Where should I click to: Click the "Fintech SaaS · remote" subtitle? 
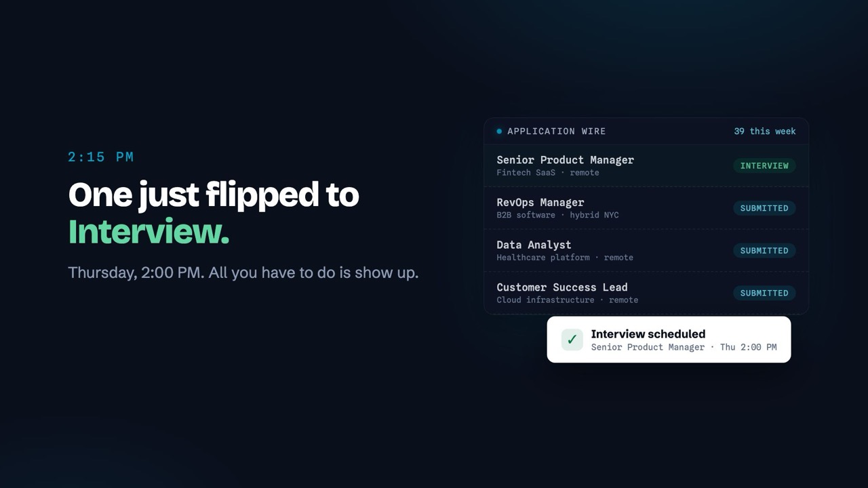click(x=548, y=173)
